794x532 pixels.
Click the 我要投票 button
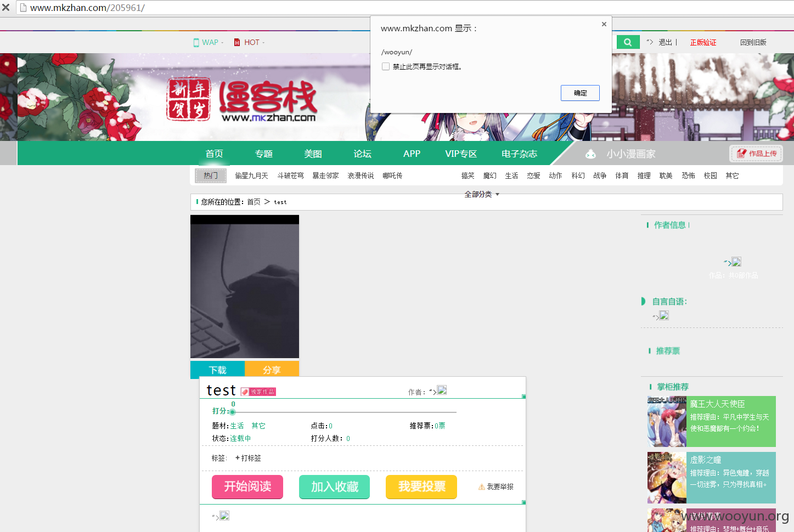click(421, 486)
